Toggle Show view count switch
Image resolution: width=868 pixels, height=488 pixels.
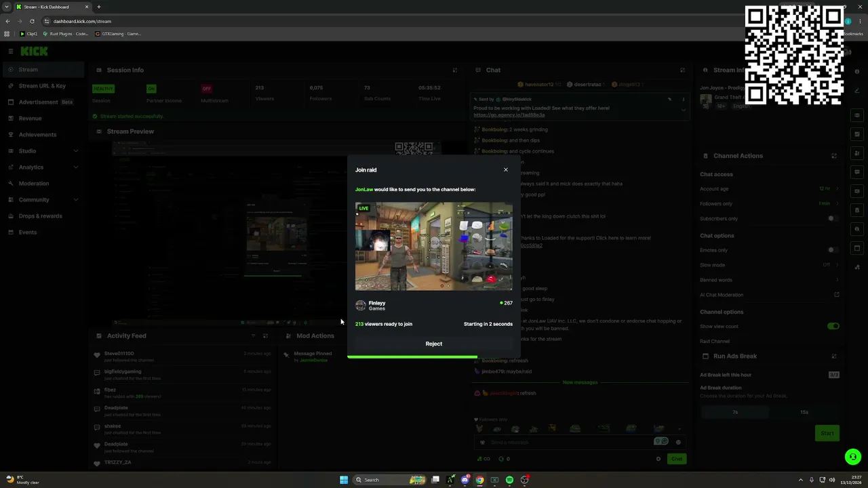click(x=833, y=326)
